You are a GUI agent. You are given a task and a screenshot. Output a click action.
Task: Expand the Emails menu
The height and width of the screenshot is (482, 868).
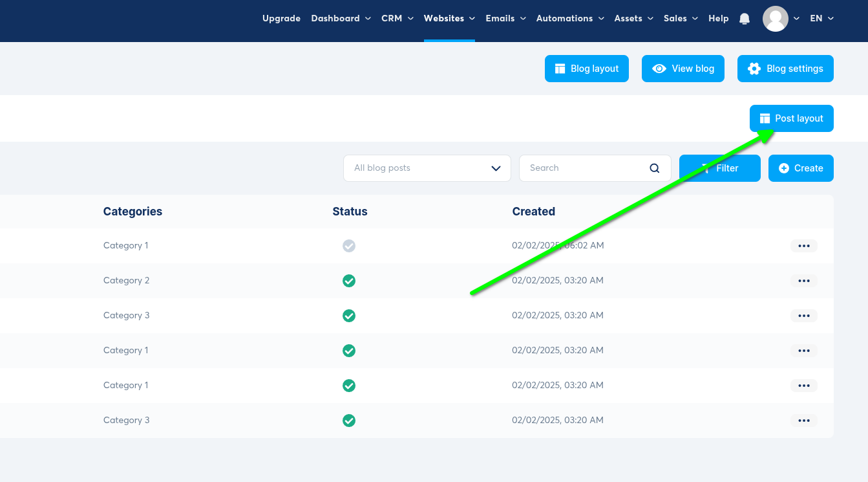point(505,19)
